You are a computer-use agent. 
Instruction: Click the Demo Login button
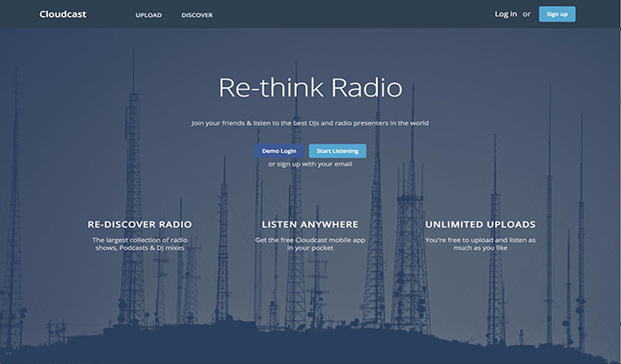pos(279,151)
